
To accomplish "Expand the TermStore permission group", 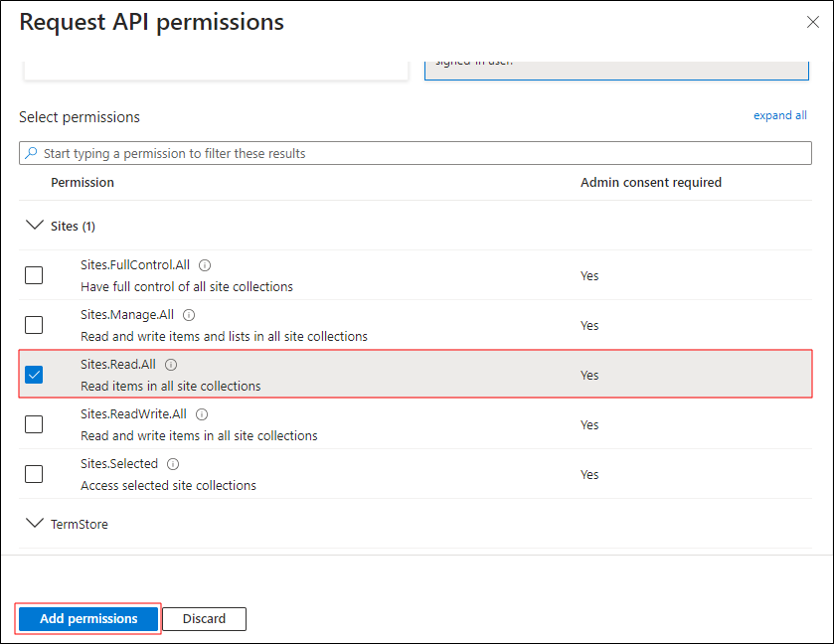I will pos(36,524).
